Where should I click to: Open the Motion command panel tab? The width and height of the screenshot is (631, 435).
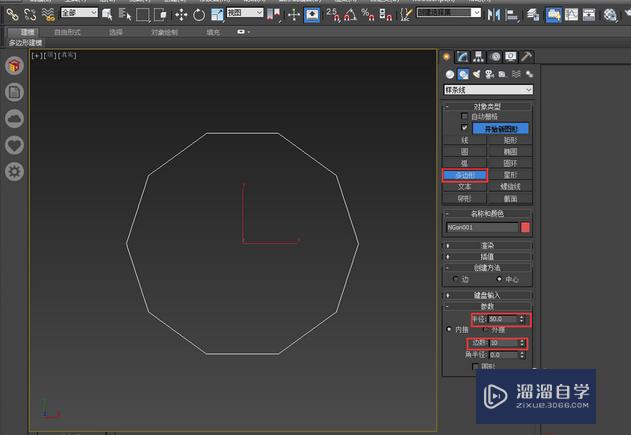(495, 57)
